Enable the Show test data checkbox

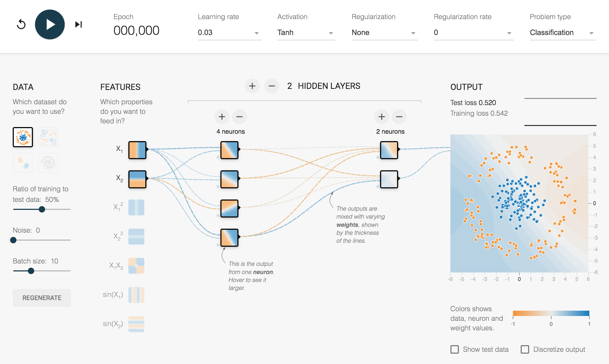click(455, 349)
